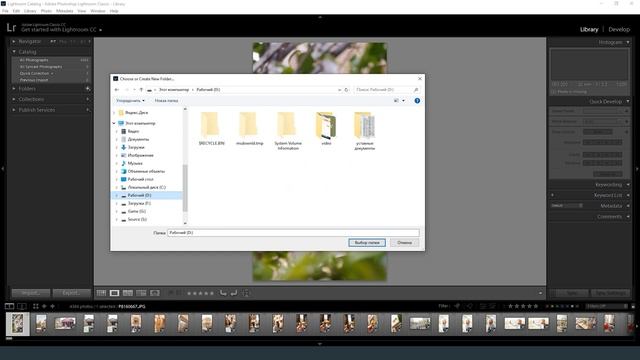640x360 pixels.
Task: Click the Export button in Lightroom
Action: tap(71, 293)
